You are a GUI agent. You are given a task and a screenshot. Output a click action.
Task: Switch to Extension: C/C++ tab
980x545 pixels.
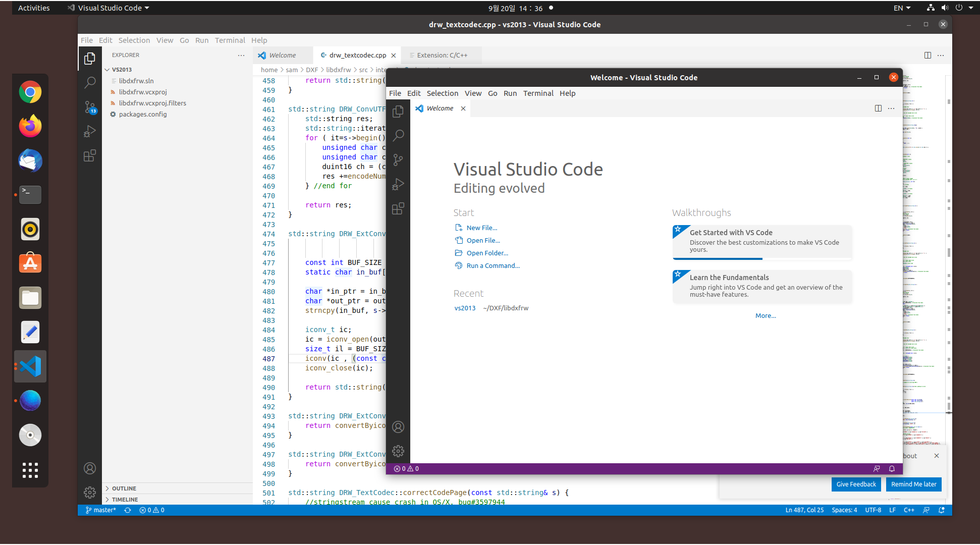(442, 56)
